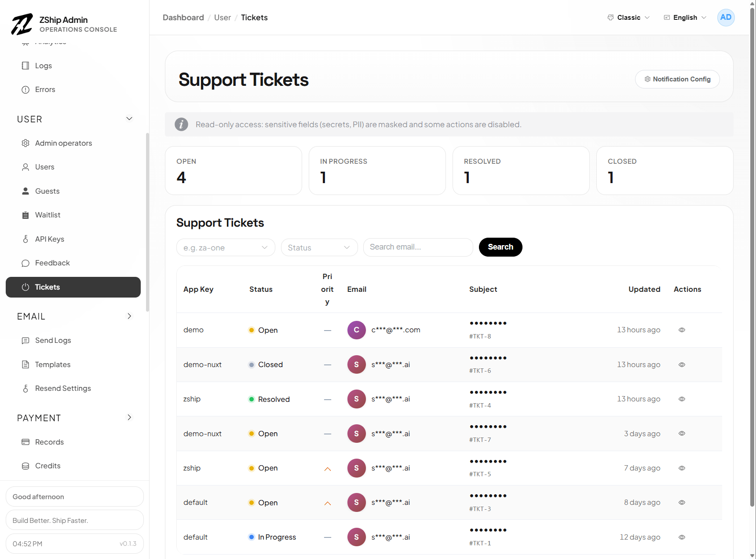756x559 pixels.
Task: Focus the Search email input field
Action: [418, 247]
